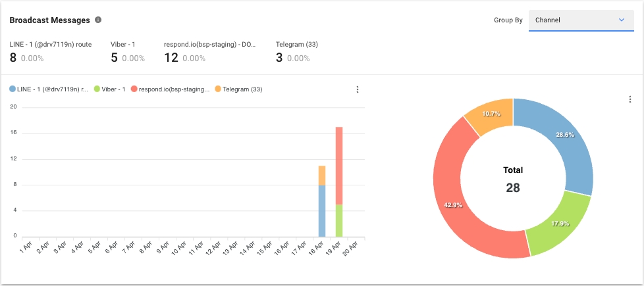Toggle the LINE - 1 legend series
Image resolution: width=644 pixels, height=286 pixels.
[x=49, y=89]
